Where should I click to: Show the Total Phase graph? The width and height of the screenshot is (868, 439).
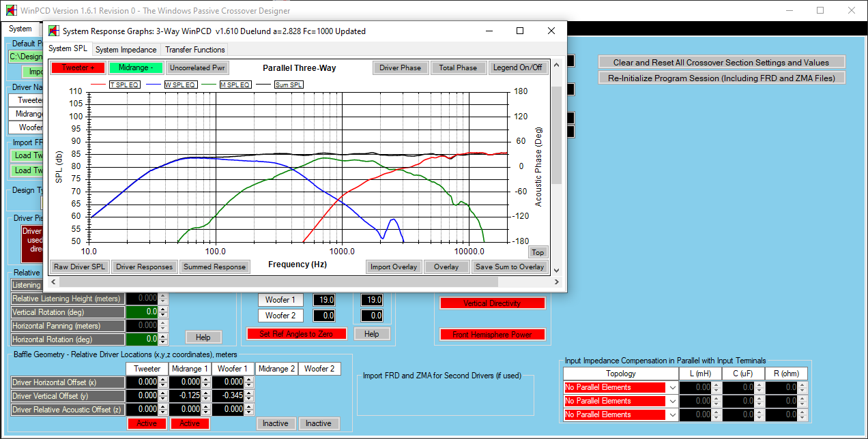(458, 67)
